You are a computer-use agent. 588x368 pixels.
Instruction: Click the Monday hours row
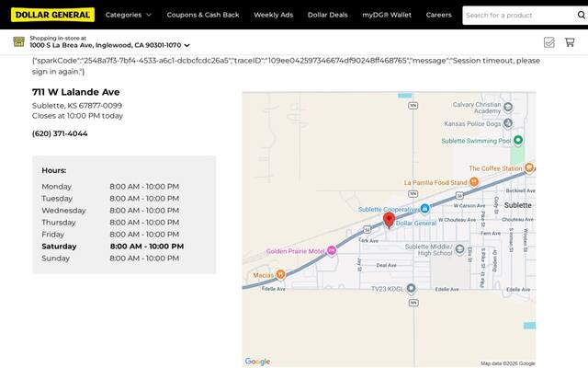[110, 187]
